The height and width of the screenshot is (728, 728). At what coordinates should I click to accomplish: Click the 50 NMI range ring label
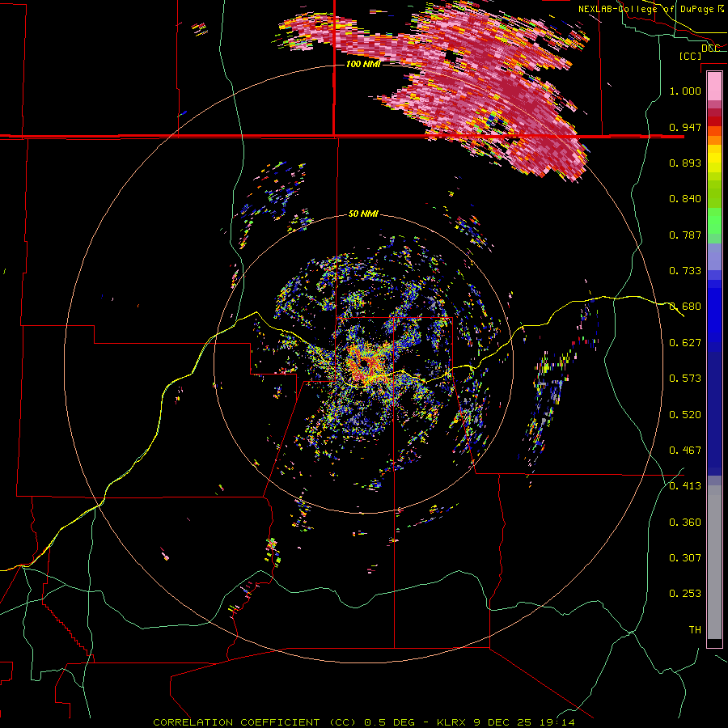coord(363,214)
